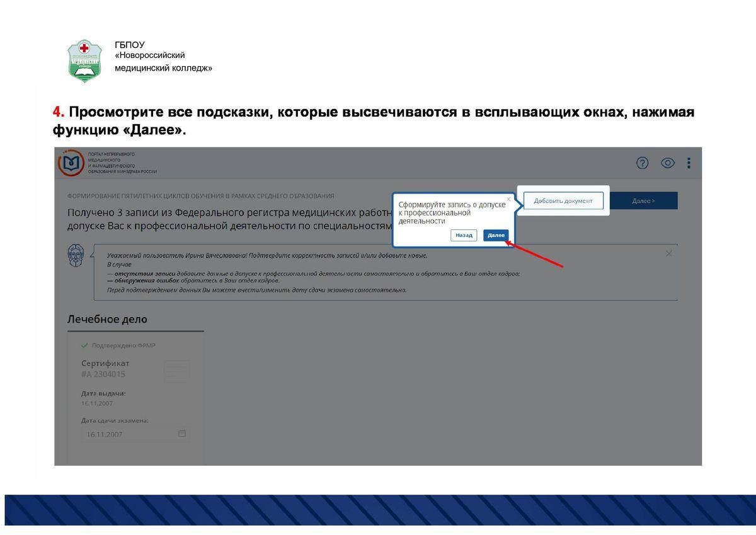Click the portal name text next to the logo

[x=122, y=163]
